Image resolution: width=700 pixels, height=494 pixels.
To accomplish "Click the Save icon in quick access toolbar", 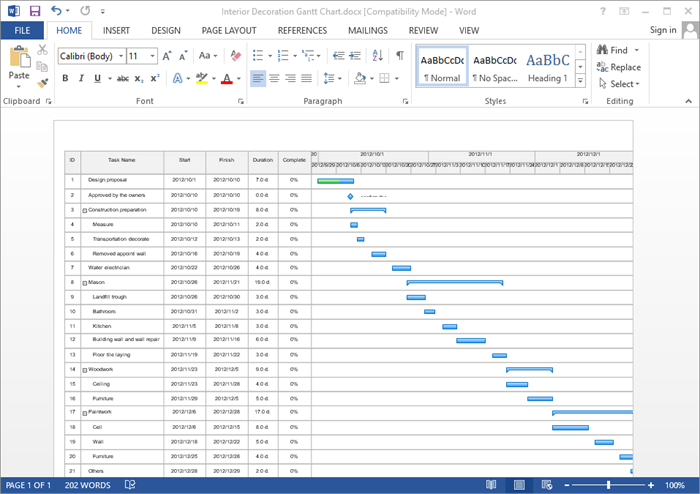I will click(35, 11).
